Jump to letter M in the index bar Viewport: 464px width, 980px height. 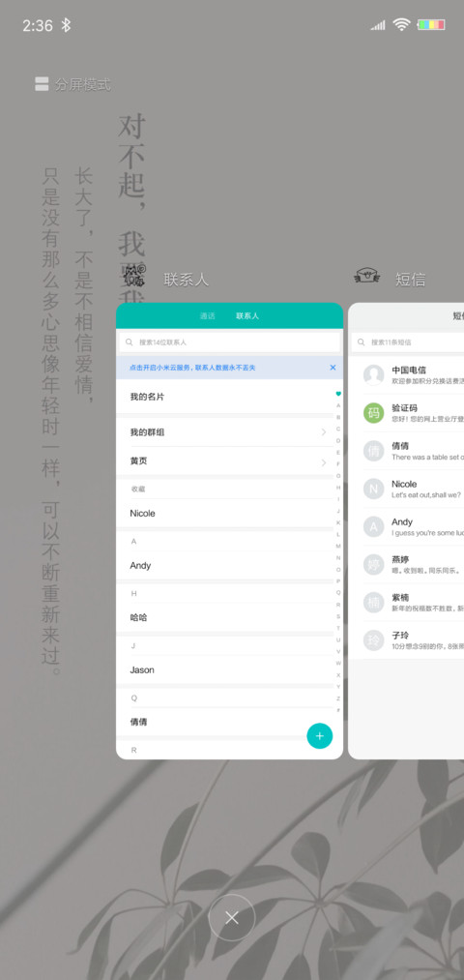[x=338, y=546]
